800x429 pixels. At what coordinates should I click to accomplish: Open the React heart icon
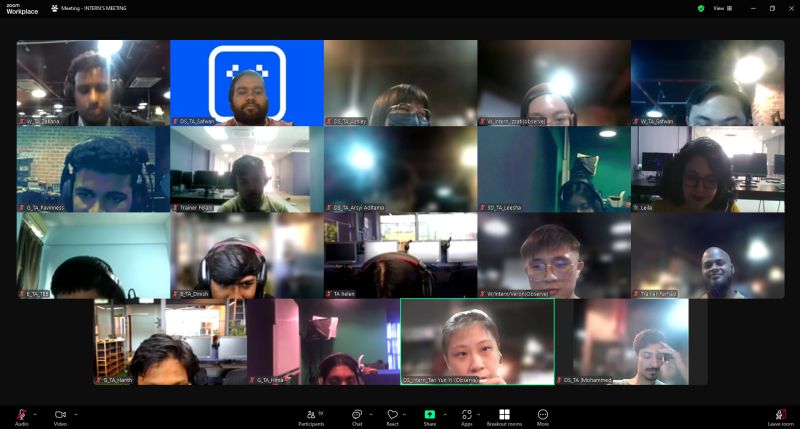click(392, 415)
